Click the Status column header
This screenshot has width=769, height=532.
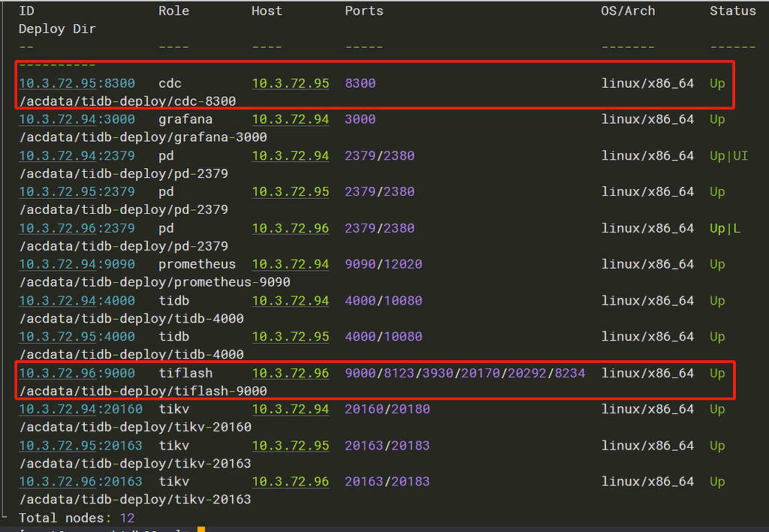[x=733, y=11]
